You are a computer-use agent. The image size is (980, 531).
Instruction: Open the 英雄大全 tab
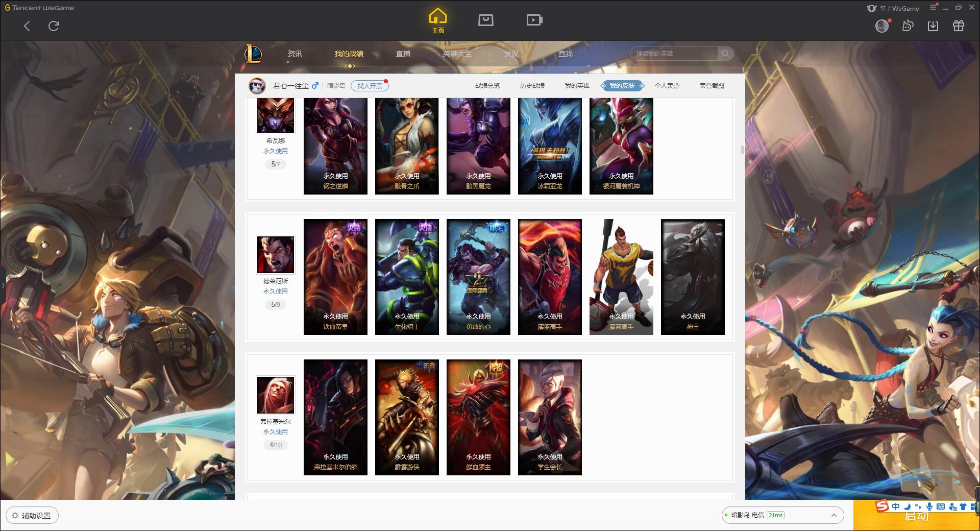pos(457,54)
